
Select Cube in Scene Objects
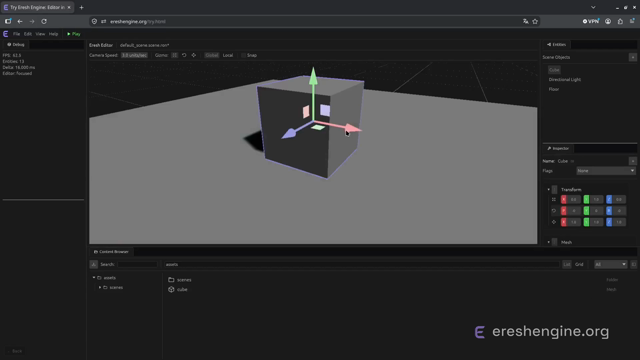click(554, 70)
